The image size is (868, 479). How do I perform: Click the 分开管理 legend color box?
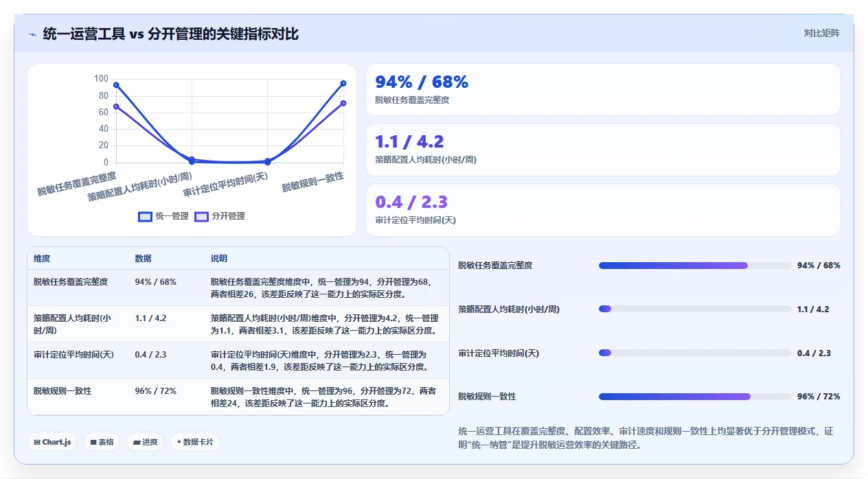click(201, 216)
